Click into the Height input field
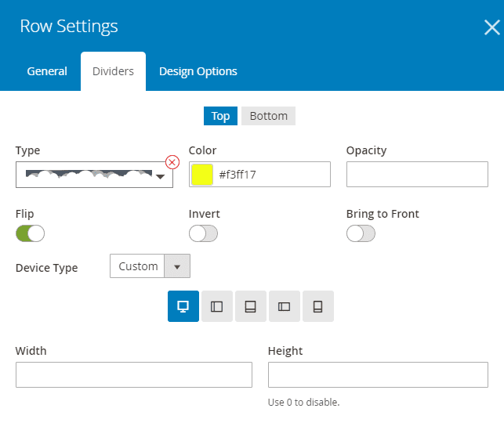Viewport: 504px width, 430px height. 378,374
